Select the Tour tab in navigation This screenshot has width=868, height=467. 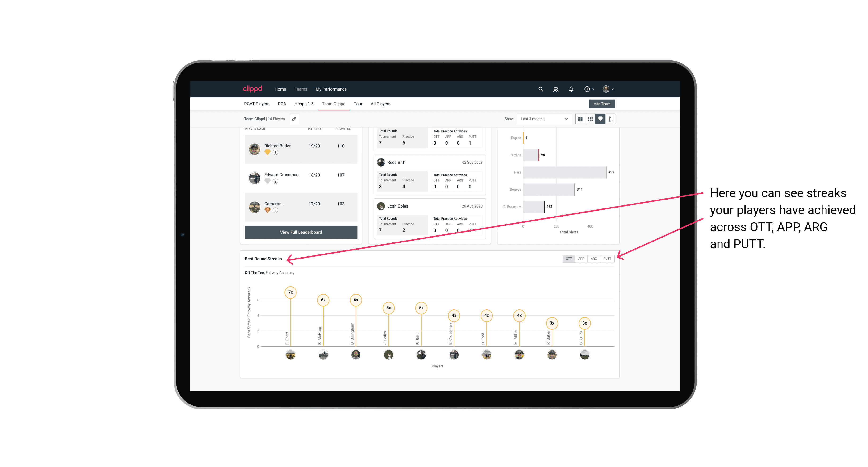pyautogui.click(x=358, y=104)
